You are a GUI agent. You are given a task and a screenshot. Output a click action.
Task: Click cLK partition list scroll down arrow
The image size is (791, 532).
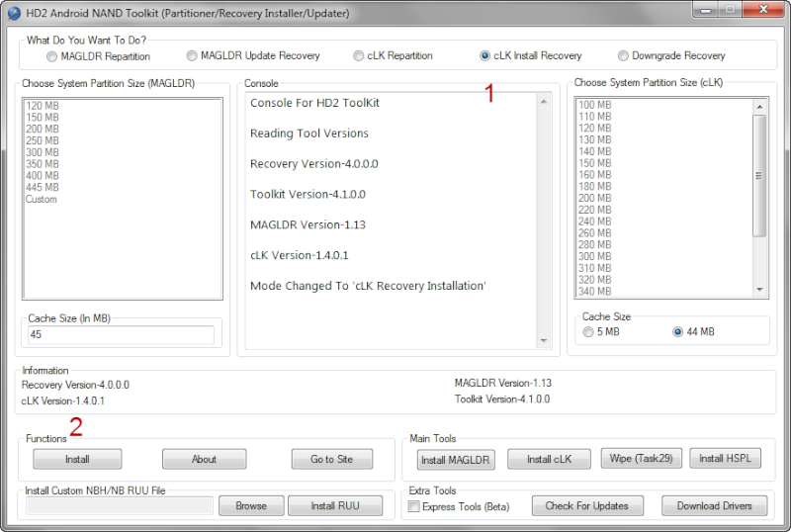coord(759,290)
